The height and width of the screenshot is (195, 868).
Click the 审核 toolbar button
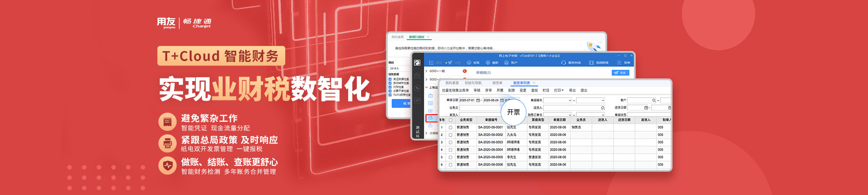coord(477,90)
